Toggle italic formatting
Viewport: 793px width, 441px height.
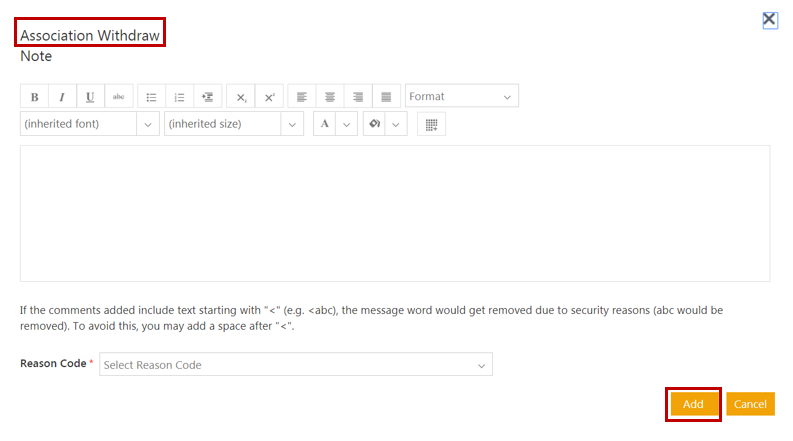coord(62,97)
